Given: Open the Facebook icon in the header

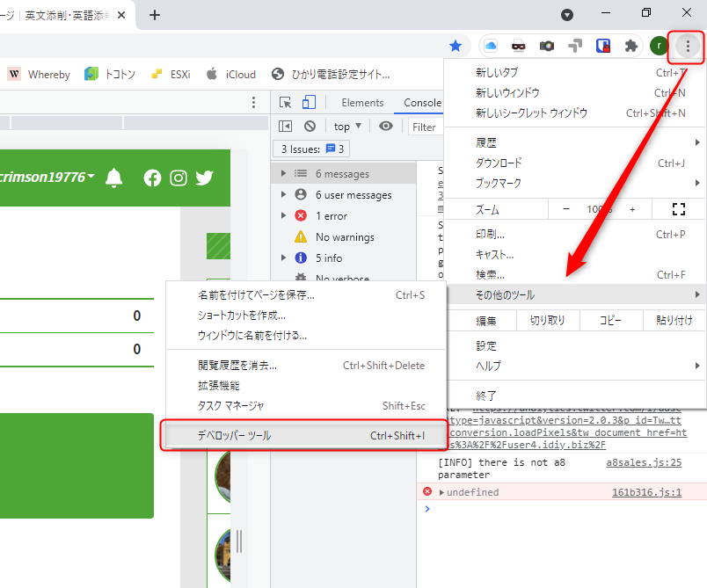Looking at the screenshot, I should point(152,178).
